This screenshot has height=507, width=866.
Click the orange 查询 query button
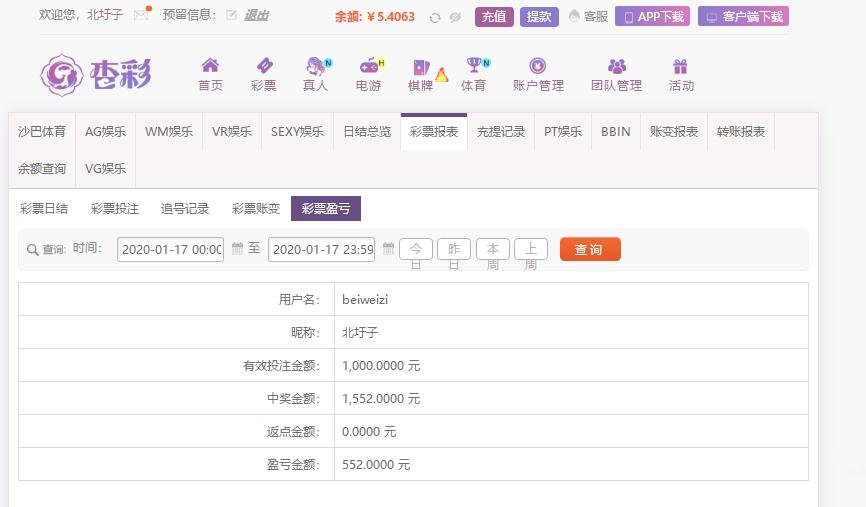590,249
